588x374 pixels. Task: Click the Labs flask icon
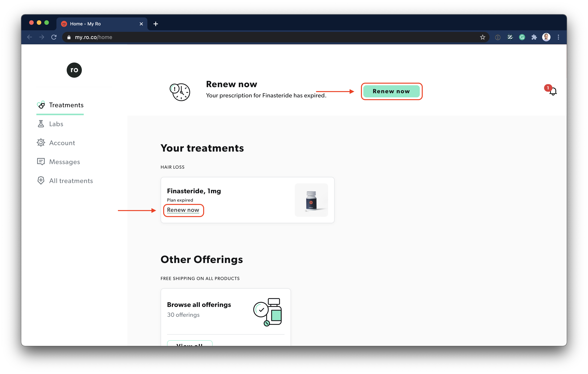(x=41, y=124)
